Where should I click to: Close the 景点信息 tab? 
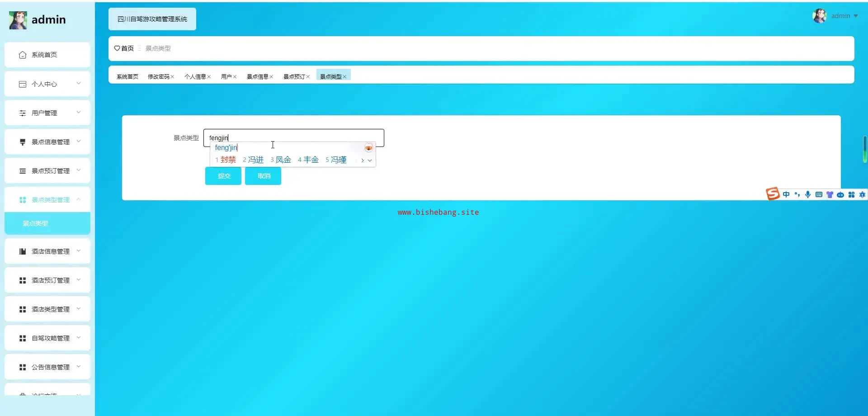coord(271,77)
